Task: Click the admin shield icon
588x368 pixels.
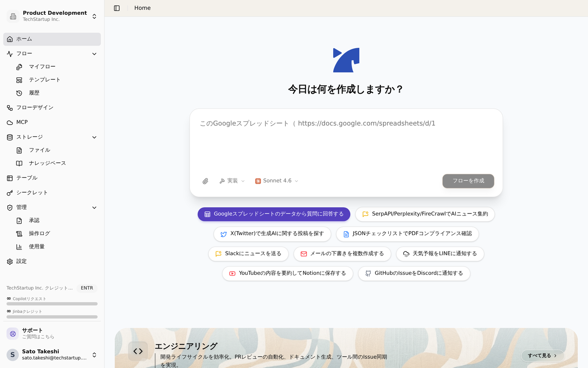Action: pos(10,208)
